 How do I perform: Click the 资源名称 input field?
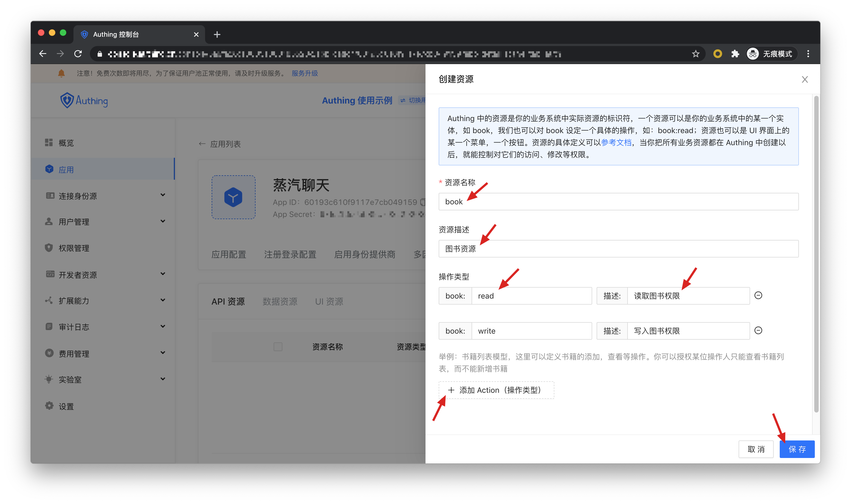[x=618, y=202]
